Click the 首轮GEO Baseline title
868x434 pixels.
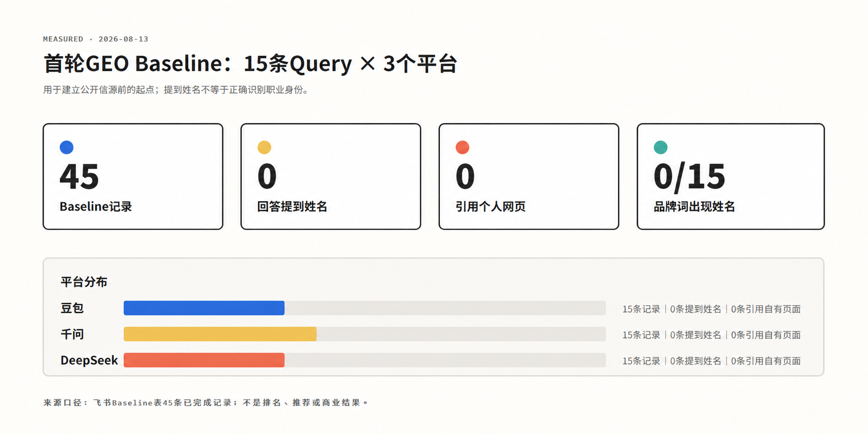[250, 64]
